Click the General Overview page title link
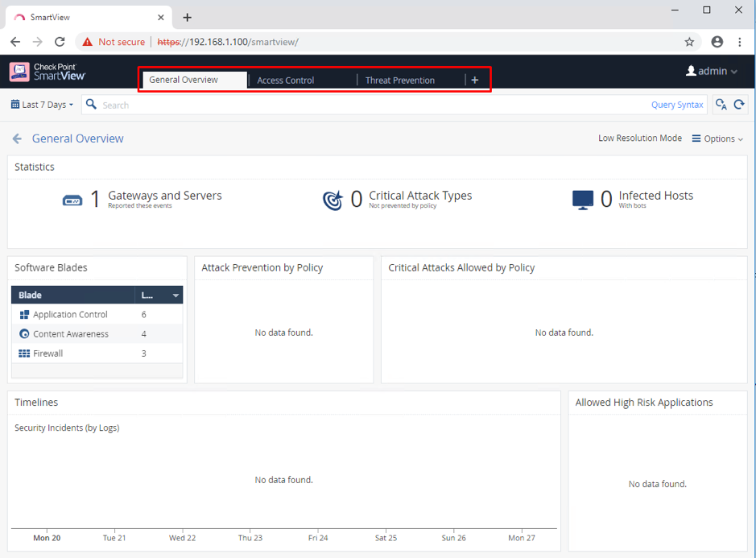 [x=77, y=139]
